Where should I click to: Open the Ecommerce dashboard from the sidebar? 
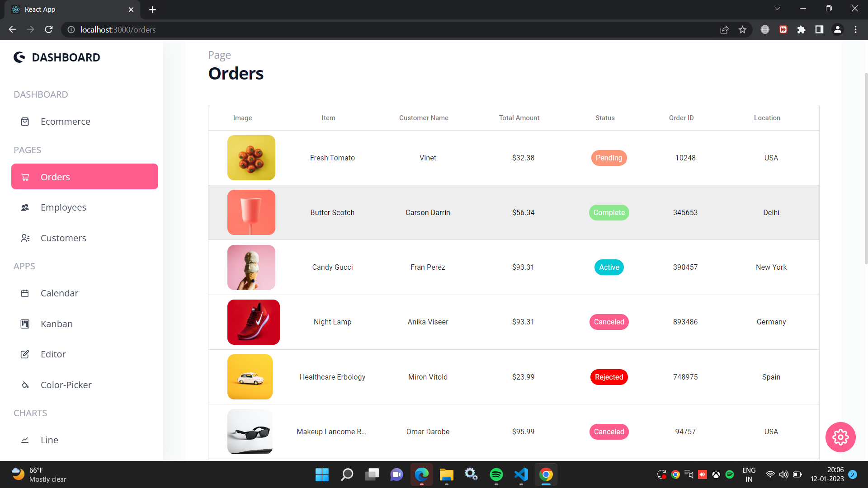(25, 122)
